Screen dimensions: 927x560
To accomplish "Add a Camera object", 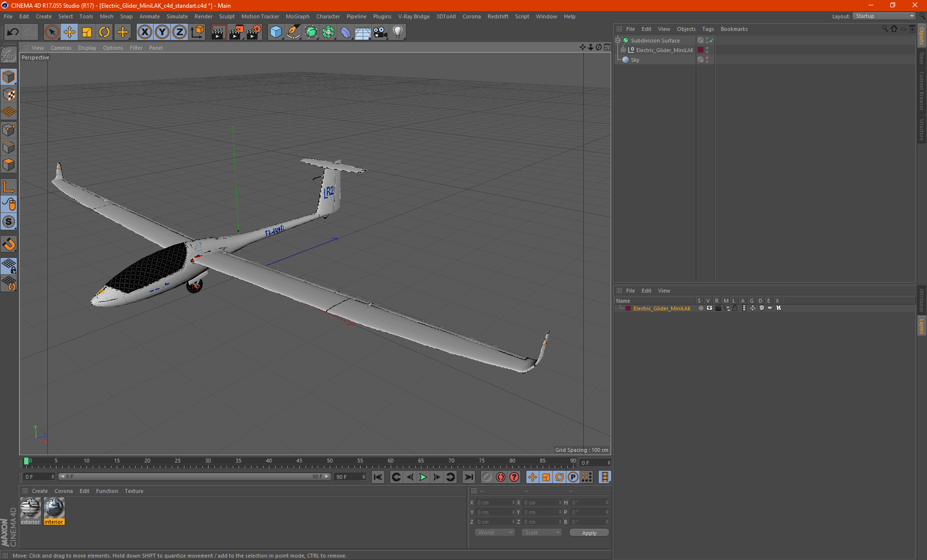I will coord(380,32).
